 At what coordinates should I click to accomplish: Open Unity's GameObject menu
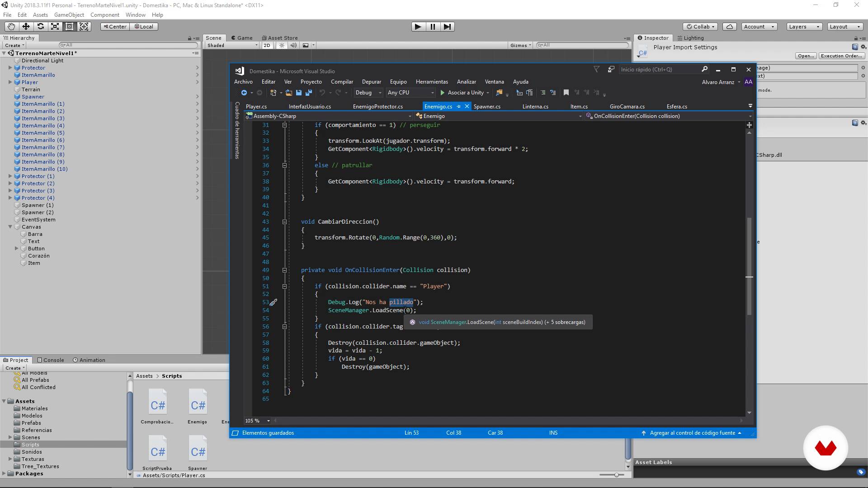click(x=69, y=15)
